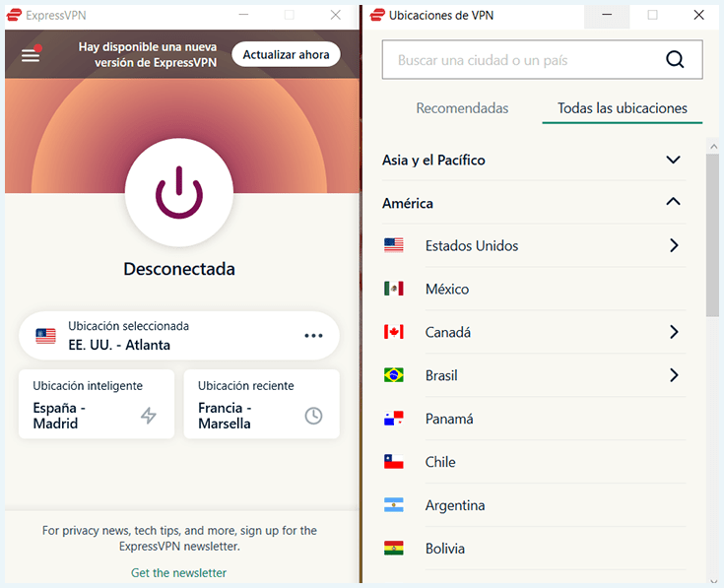Minimize the Ubicaciones de VPN window
The height and width of the screenshot is (588, 724).
(x=607, y=15)
